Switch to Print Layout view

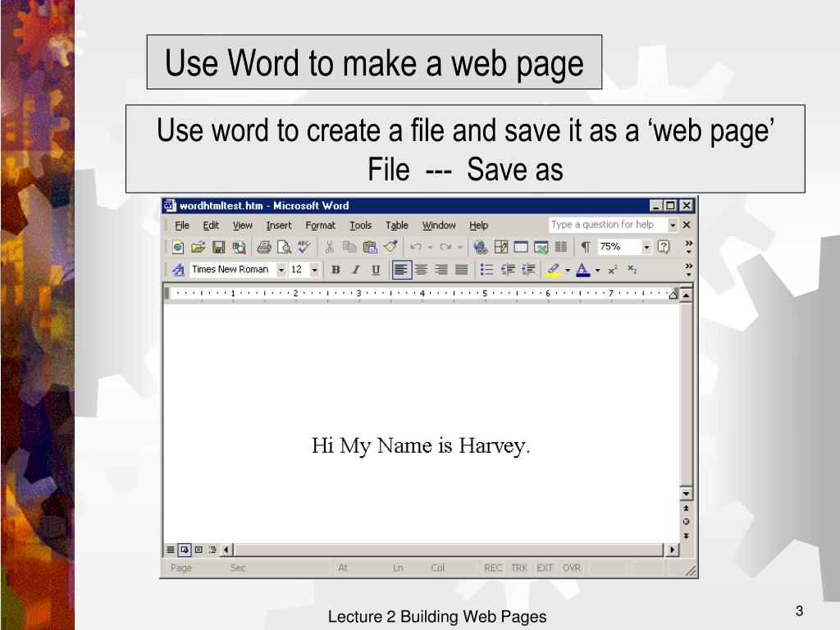coord(199,550)
